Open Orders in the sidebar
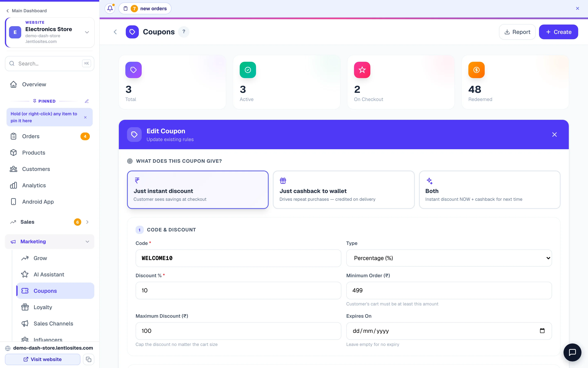Image resolution: width=588 pixels, height=368 pixels. pyautogui.click(x=50, y=136)
